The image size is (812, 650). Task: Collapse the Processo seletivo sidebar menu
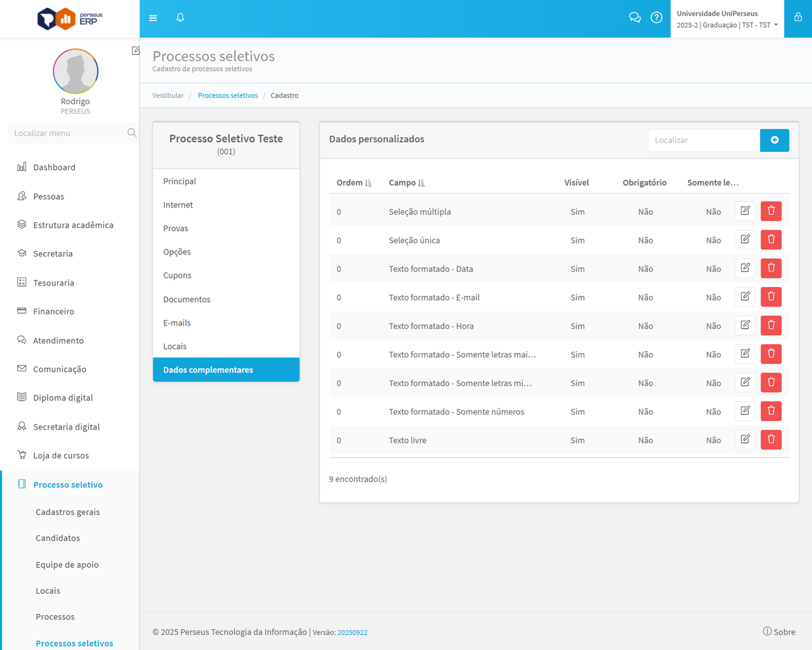pyautogui.click(x=68, y=484)
